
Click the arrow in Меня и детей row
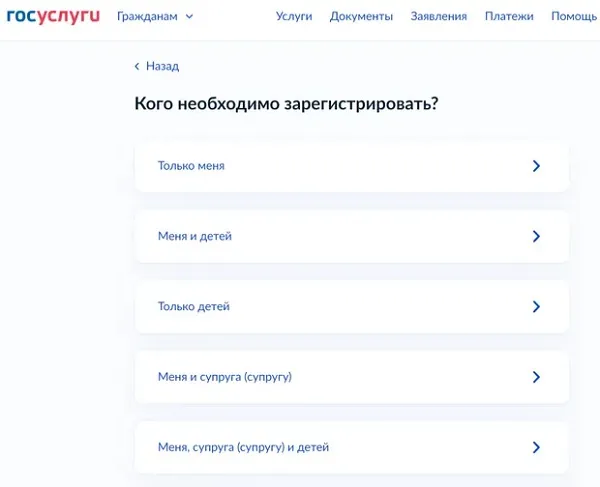coord(536,236)
